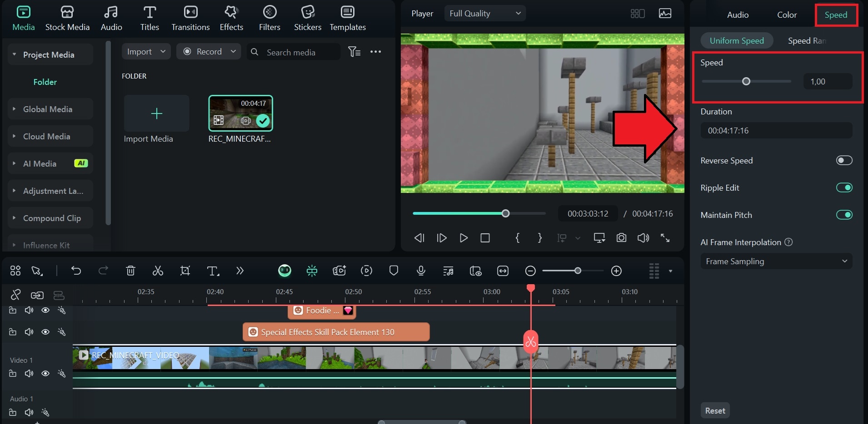Screen dimensions: 868x424
Task: Collapse the Project Media tree
Action: click(14, 54)
